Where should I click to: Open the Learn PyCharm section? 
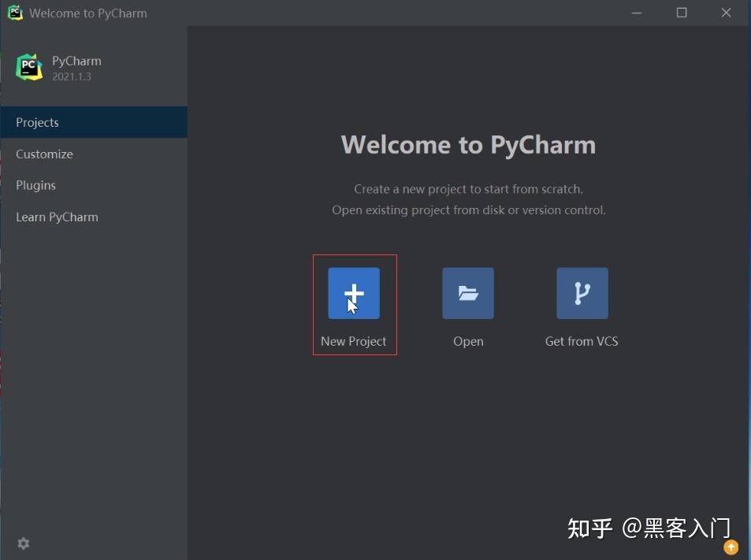[57, 217]
